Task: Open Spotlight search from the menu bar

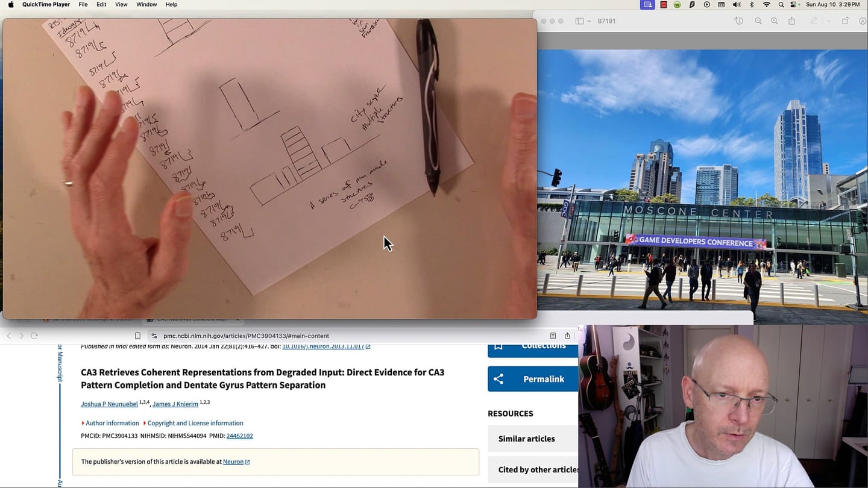Action: (x=781, y=4)
